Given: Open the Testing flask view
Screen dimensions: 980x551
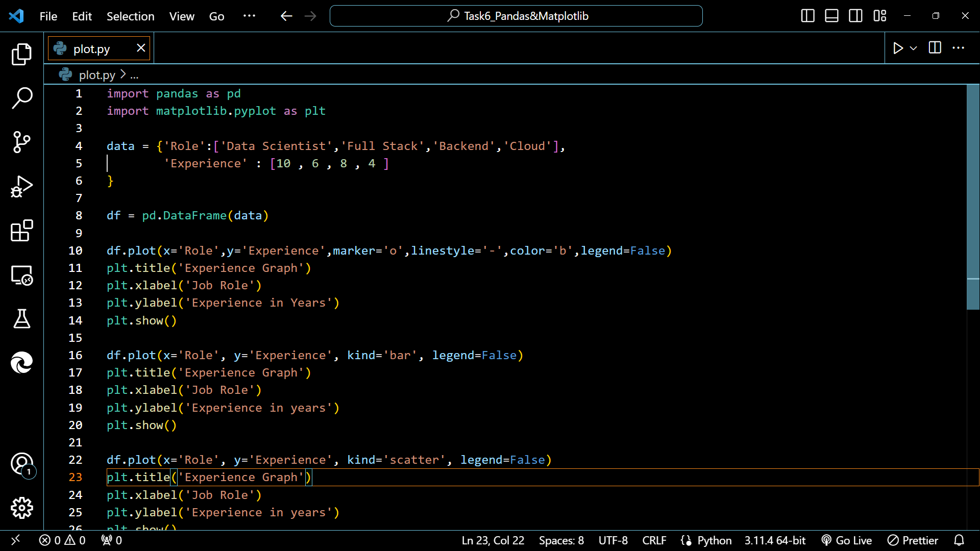Looking at the screenshot, I should pyautogui.click(x=21, y=319).
